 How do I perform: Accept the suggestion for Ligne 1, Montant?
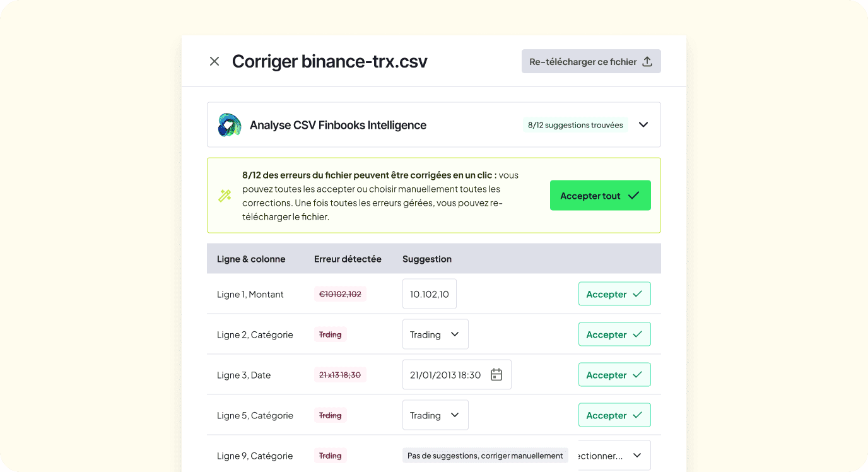tap(614, 294)
